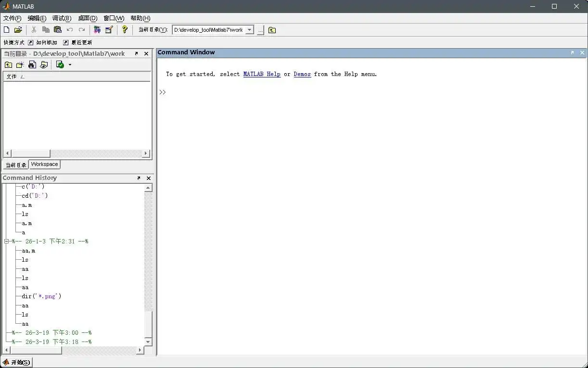This screenshot has height=368, width=588.
Task: Undock the Command Window panel
Action: coord(572,52)
